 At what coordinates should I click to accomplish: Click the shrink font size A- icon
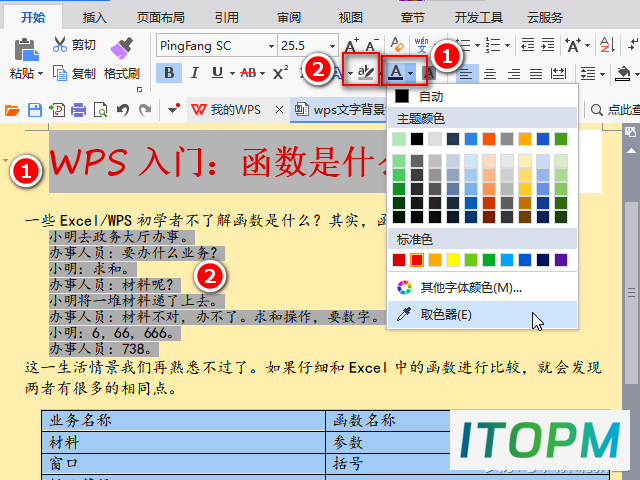[371, 45]
